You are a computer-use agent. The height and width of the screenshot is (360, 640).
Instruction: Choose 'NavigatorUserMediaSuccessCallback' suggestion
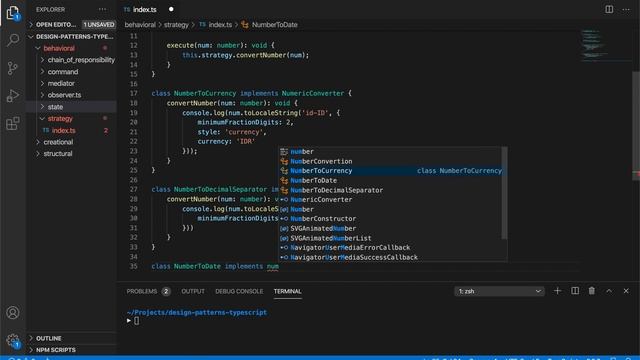[391, 258]
